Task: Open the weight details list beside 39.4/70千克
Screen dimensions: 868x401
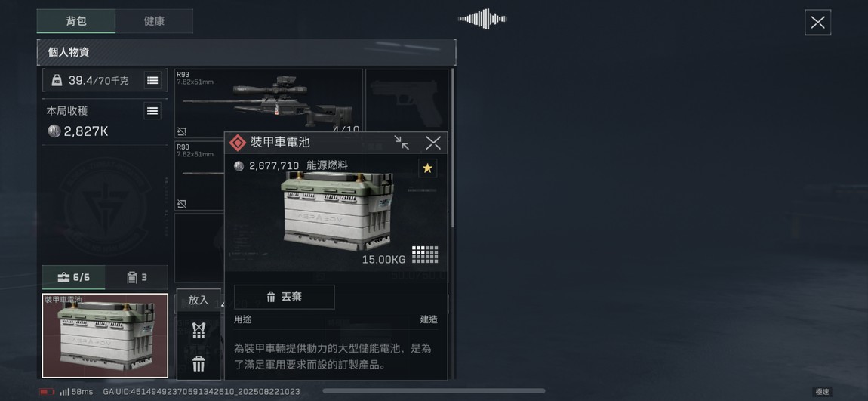Action: (152, 80)
